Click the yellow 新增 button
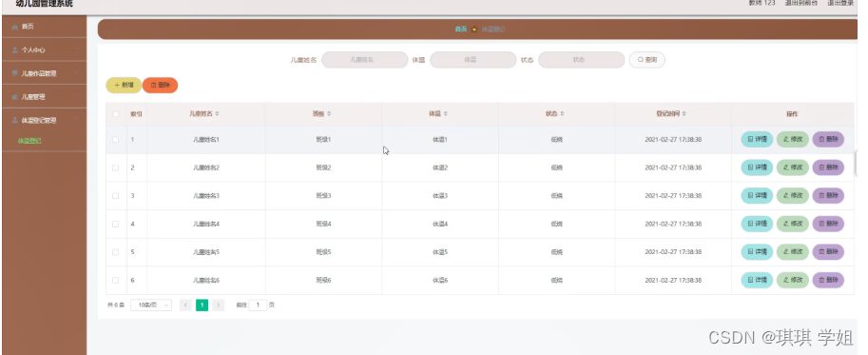The width and height of the screenshot is (868, 355). (x=124, y=86)
